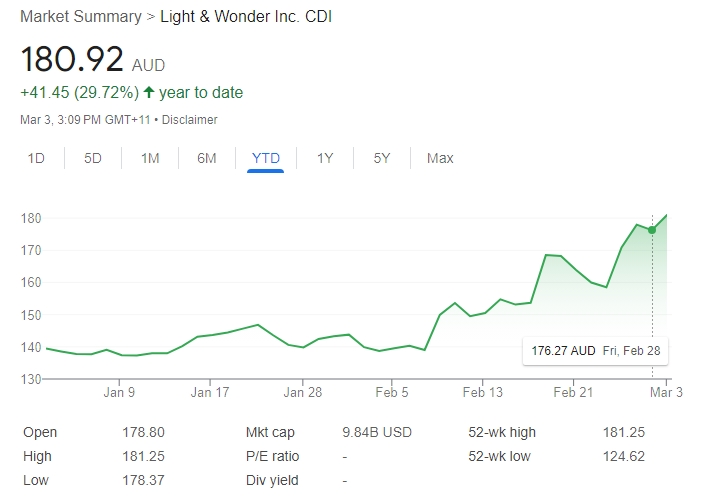The image size is (717, 504).
Task: Click the Market Summary breadcrumb
Action: pos(79,17)
